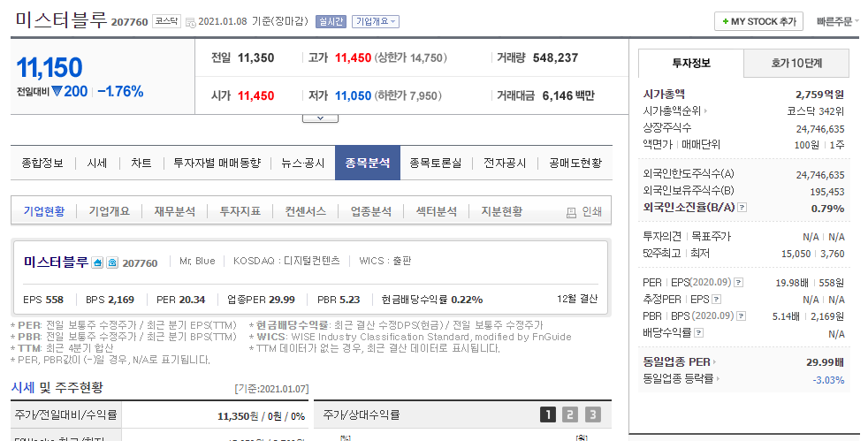Click the 동일업종 등락률 link
The image size is (868, 441).
(x=678, y=379)
